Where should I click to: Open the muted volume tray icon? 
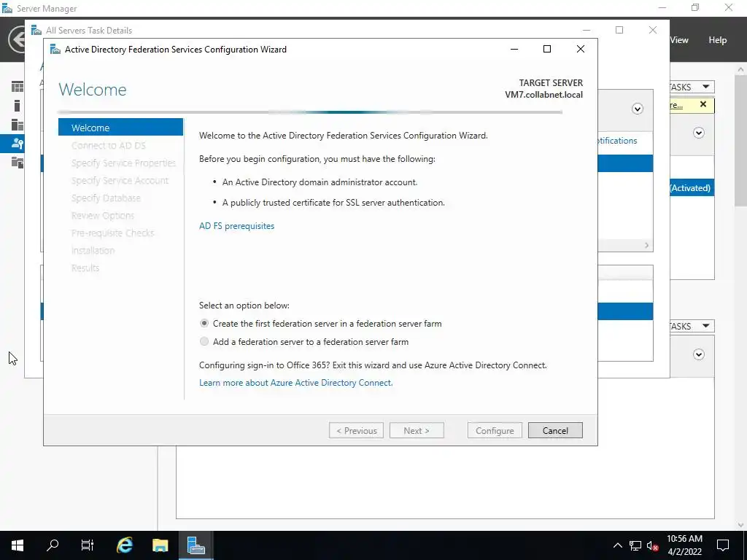(653, 545)
